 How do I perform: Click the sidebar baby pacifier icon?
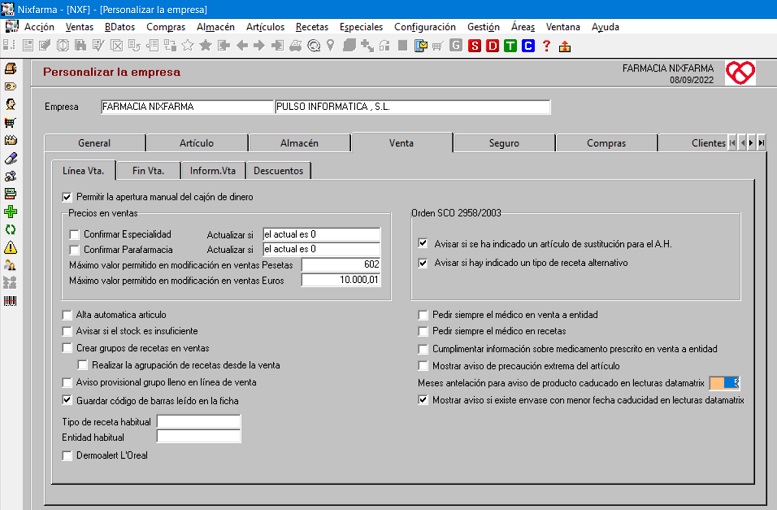10,176
